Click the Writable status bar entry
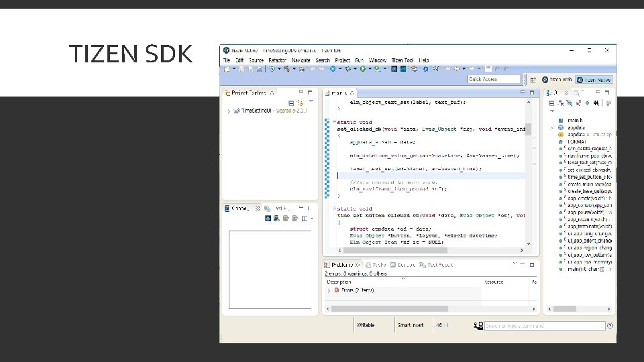Viewport: 644px width, 362px height. tap(366, 325)
